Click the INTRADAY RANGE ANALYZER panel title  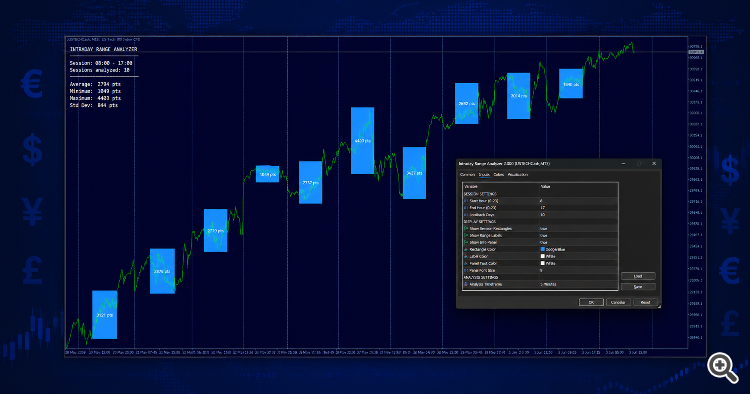point(104,49)
